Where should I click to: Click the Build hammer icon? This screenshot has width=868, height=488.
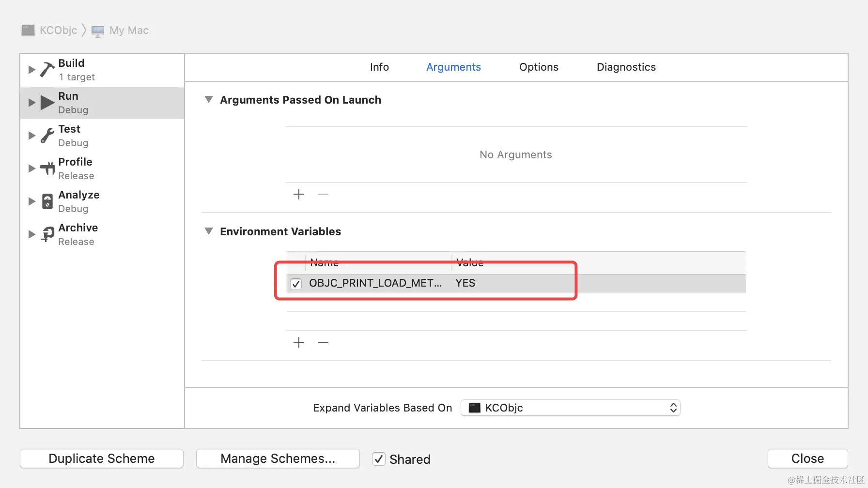pyautogui.click(x=47, y=70)
